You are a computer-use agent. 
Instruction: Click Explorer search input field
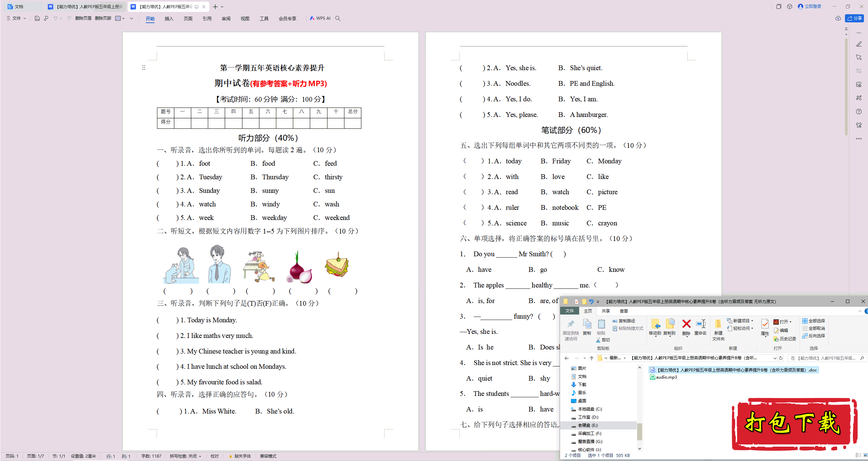[827, 358]
